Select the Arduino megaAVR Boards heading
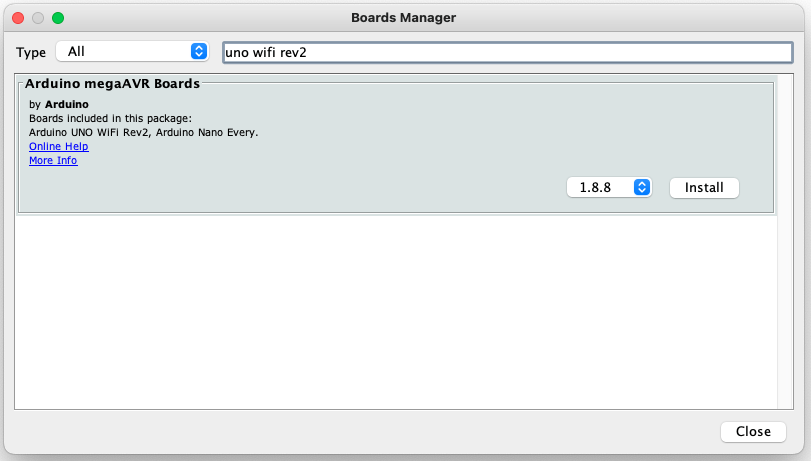The height and width of the screenshot is (461, 811). click(x=112, y=84)
